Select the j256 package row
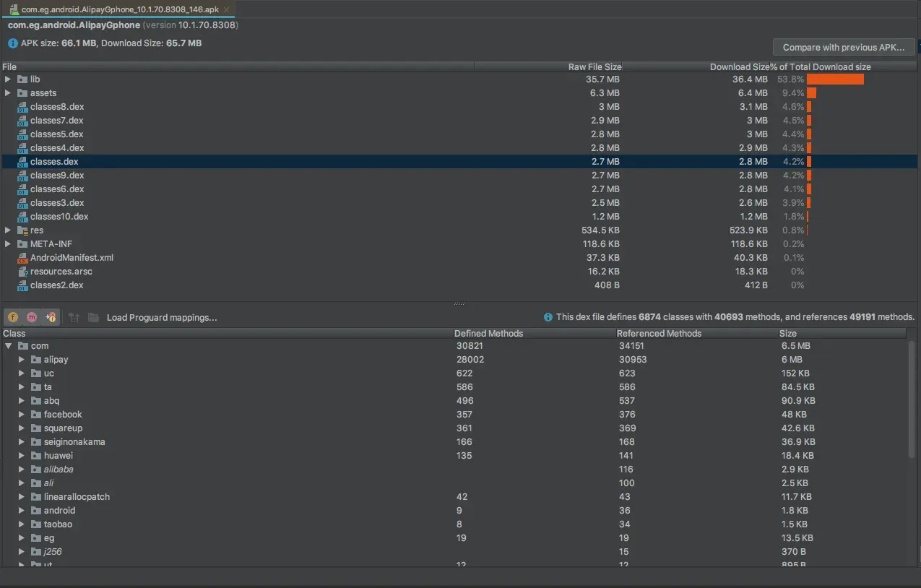 (x=454, y=552)
